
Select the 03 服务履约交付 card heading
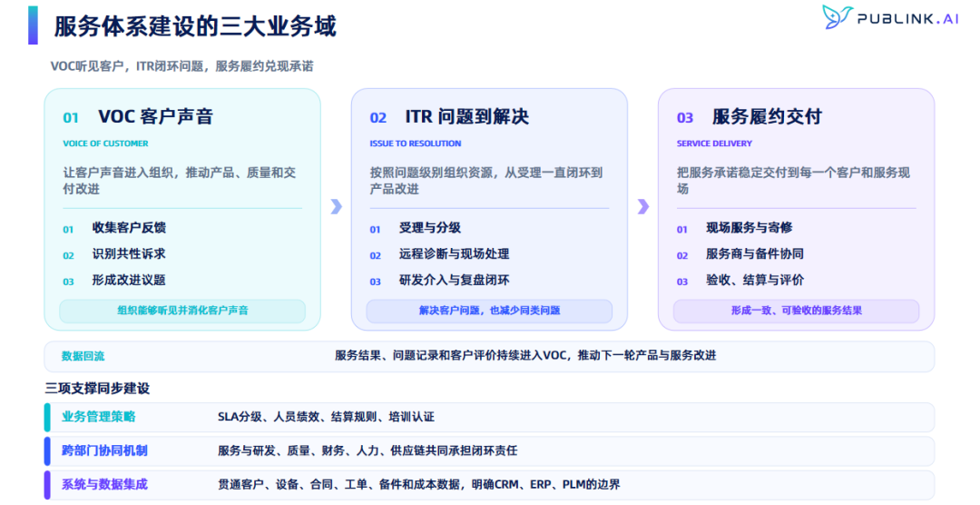click(x=750, y=117)
